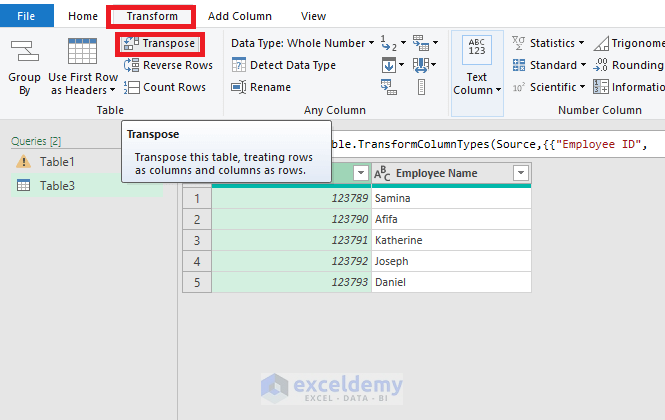Click Rename column button
This screenshot has height=420, width=665.
(x=261, y=87)
